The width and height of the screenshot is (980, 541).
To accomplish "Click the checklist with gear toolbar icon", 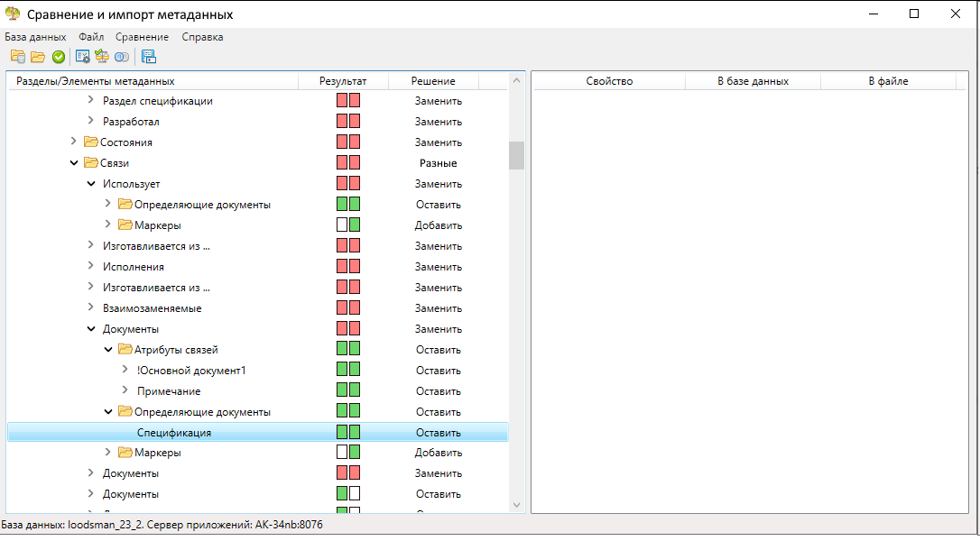I will click(x=82, y=57).
